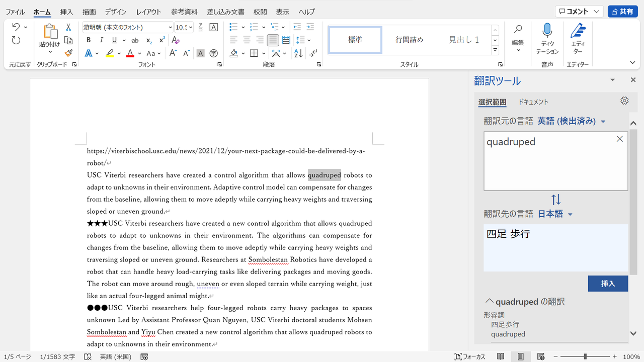
Task: Toggle character shading
Action: pyautogui.click(x=201, y=53)
